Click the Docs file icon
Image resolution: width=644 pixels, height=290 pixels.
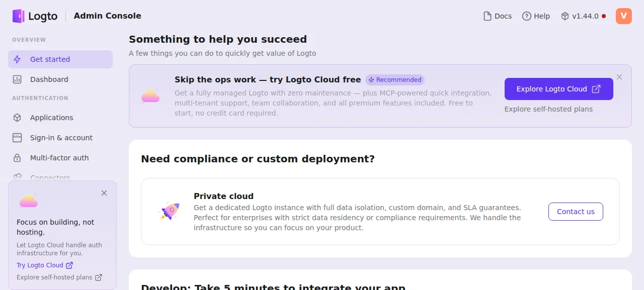click(x=487, y=16)
